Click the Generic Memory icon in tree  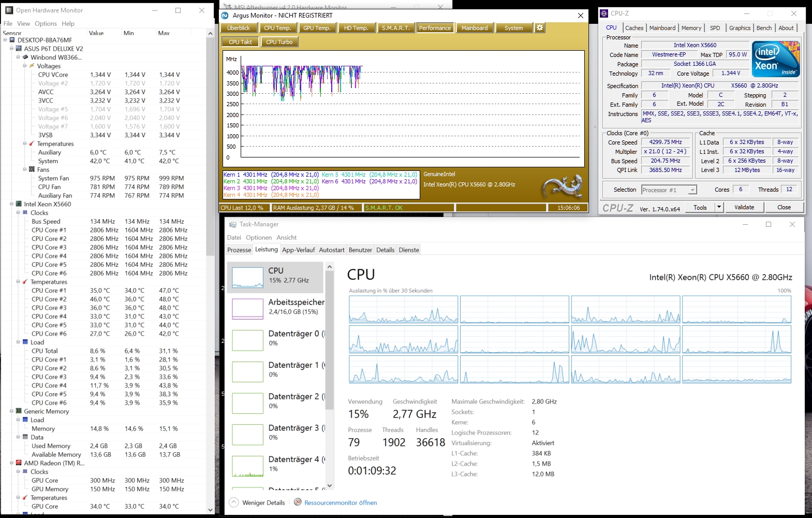[x=19, y=411]
